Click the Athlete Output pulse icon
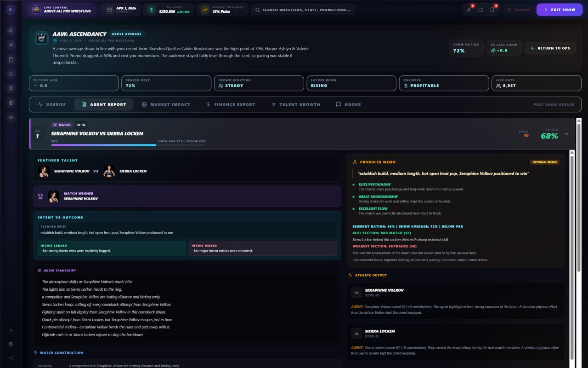 click(x=351, y=275)
